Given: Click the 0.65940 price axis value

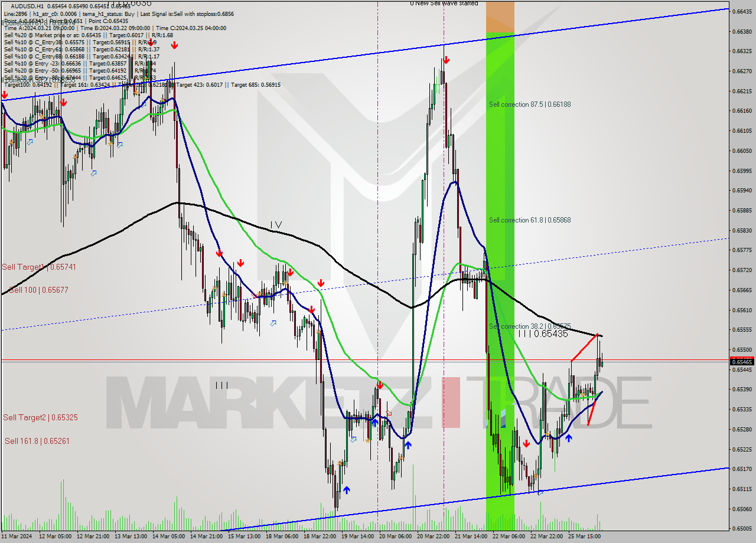Looking at the screenshot, I should pyautogui.click(x=742, y=190).
